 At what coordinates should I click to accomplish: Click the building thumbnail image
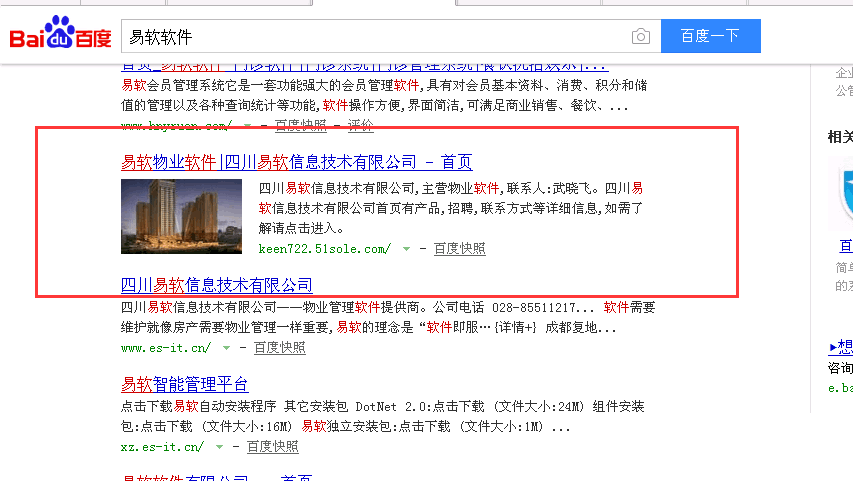point(181,217)
